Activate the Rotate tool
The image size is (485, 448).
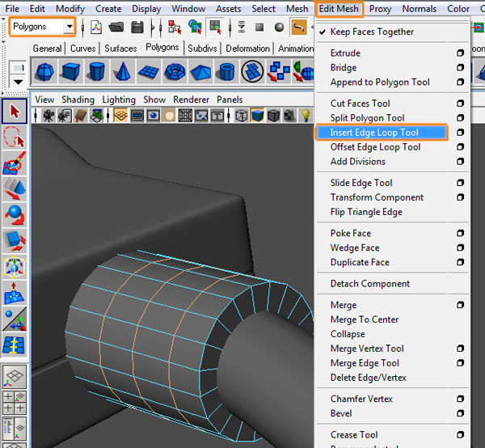pos(15,215)
